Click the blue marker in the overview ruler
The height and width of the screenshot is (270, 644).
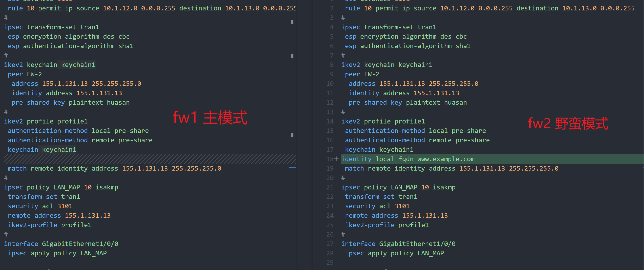[x=292, y=167]
